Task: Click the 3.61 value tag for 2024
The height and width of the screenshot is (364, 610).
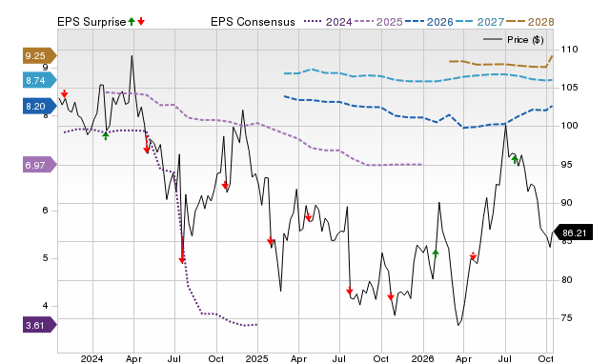Action: [40, 325]
